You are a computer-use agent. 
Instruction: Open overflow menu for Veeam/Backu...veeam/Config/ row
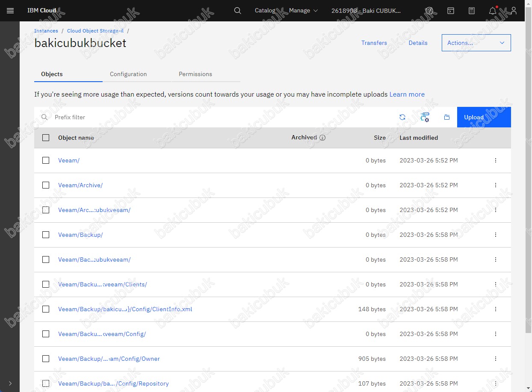496,334
